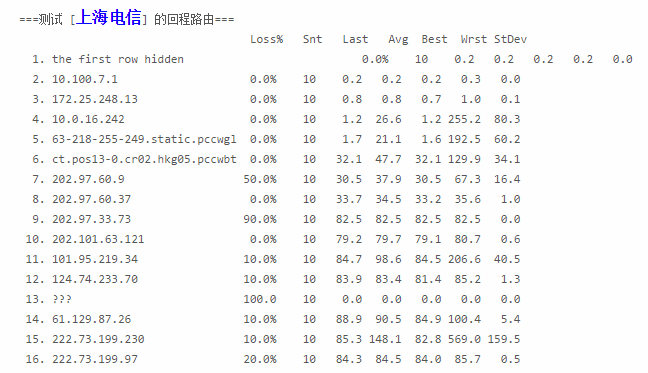Click the StDev column header
648x373 pixels.
click(510, 39)
